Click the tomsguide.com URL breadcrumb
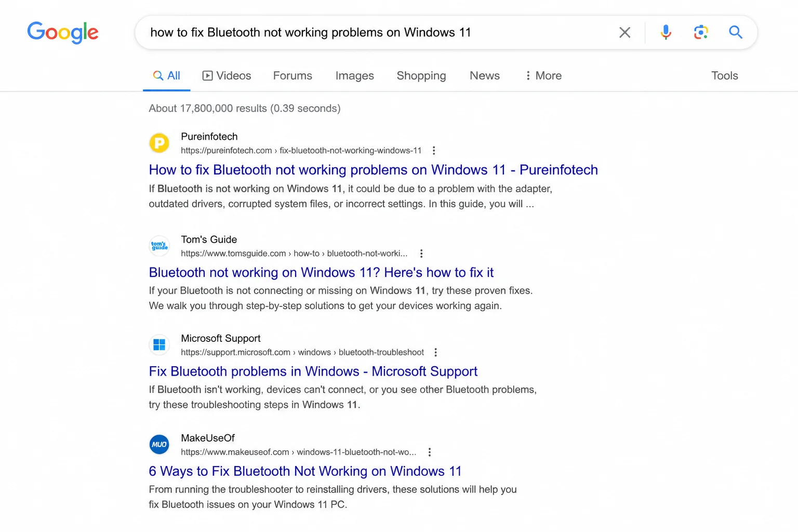The image size is (798, 532). 294,254
